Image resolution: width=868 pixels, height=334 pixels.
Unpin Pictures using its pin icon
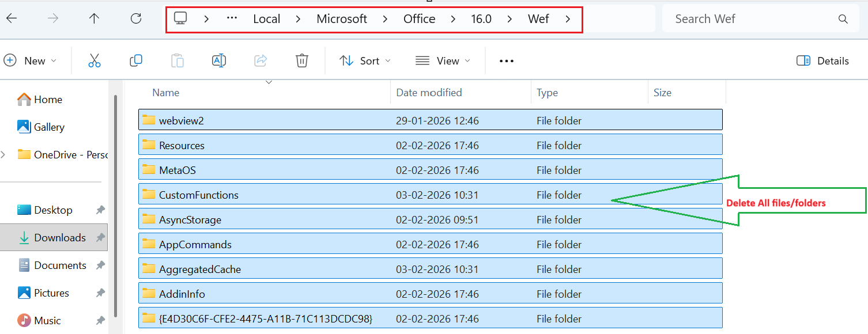pos(100,293)
